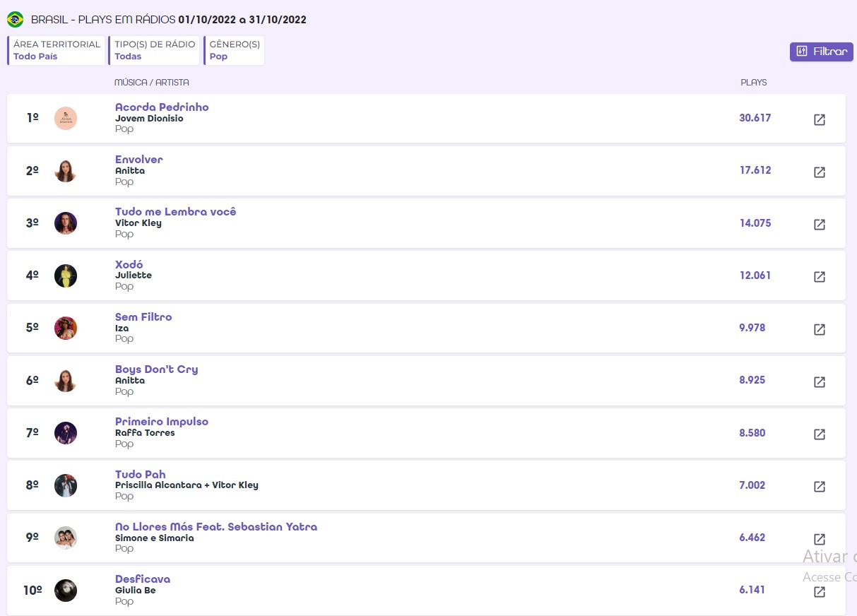
Task: Click the MÚSICA / ARTISTA column header
Action: coord(152,83)
